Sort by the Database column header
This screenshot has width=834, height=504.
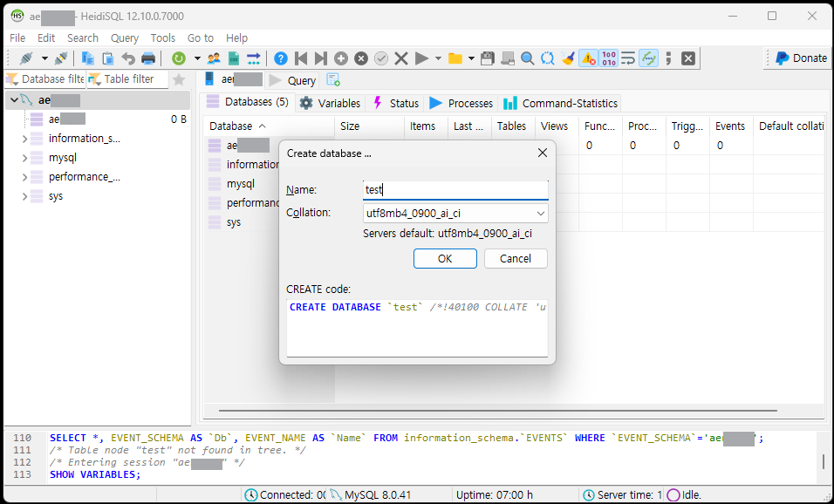269,126
